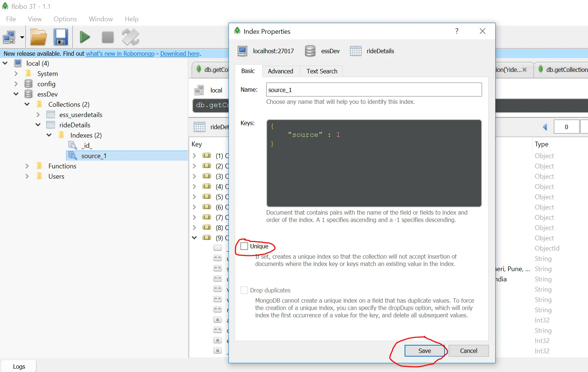Expand the Functions folder
Image resolution: width=588 pixels, height=372 pixels.
point(27,166)
